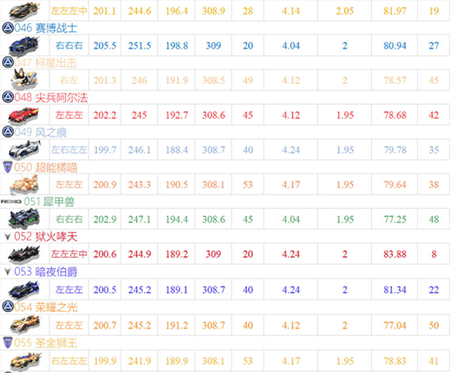
Task: Click the round badge icon beside 048 尖兵阿尔法
Action: [8, 97]
